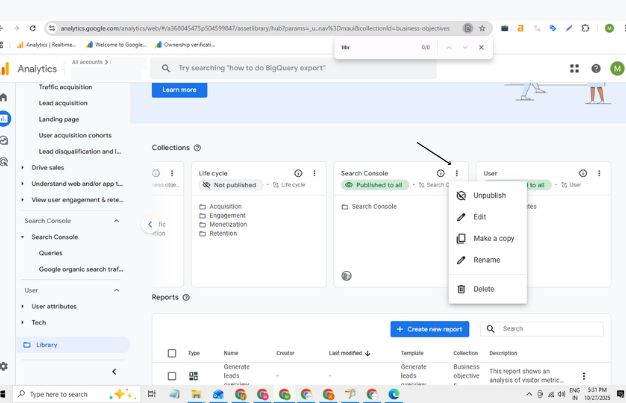This screenshot has height=403, width=626.
Task: Open account avatar in Analytics header
Action: 617,69
